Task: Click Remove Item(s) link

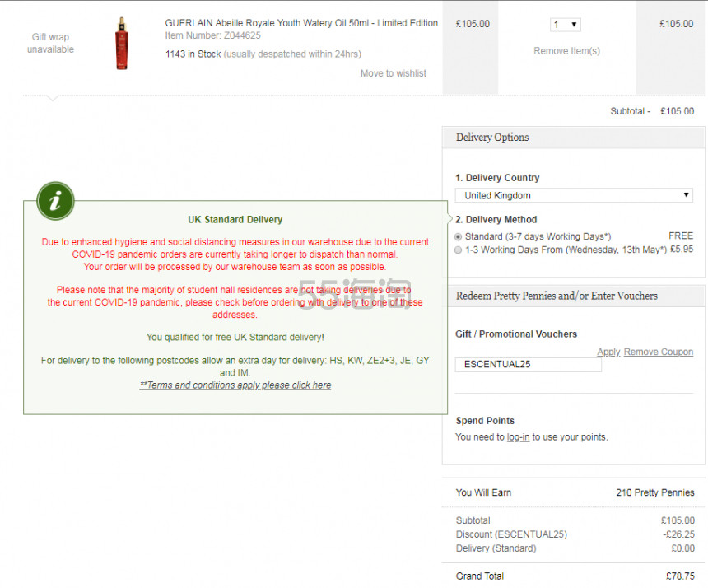Action: click(x=566, y=51)
